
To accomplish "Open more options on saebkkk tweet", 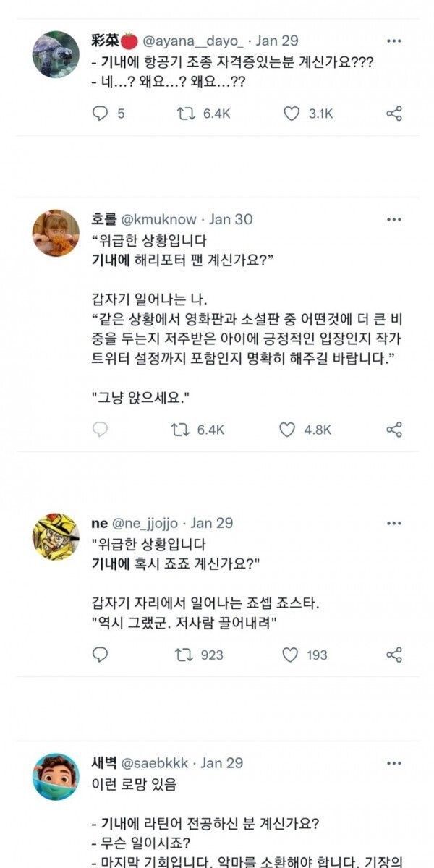I will pyautogui.click(x=394, y=762).
